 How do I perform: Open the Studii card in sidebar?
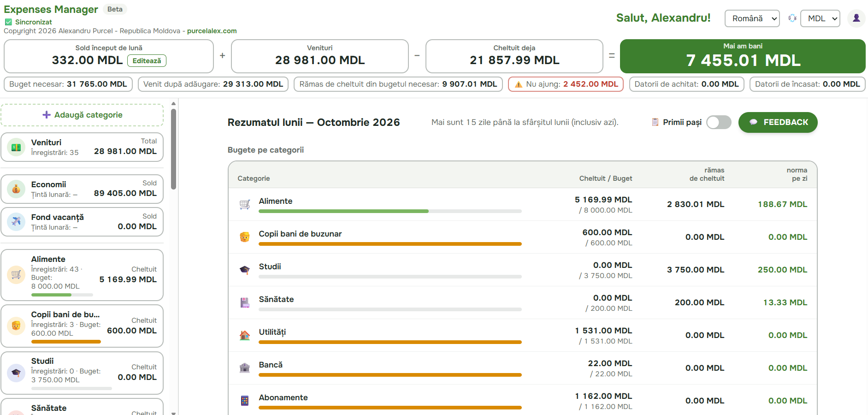pos(82,373)
